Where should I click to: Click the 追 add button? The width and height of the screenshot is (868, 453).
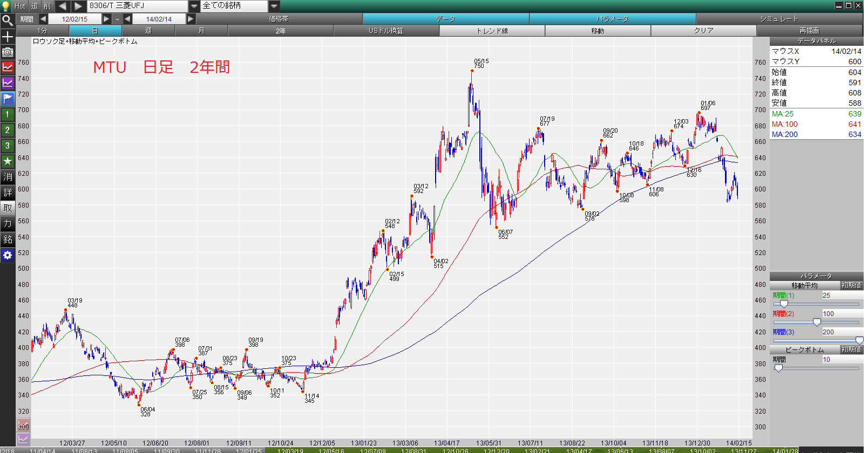point(35,6)
